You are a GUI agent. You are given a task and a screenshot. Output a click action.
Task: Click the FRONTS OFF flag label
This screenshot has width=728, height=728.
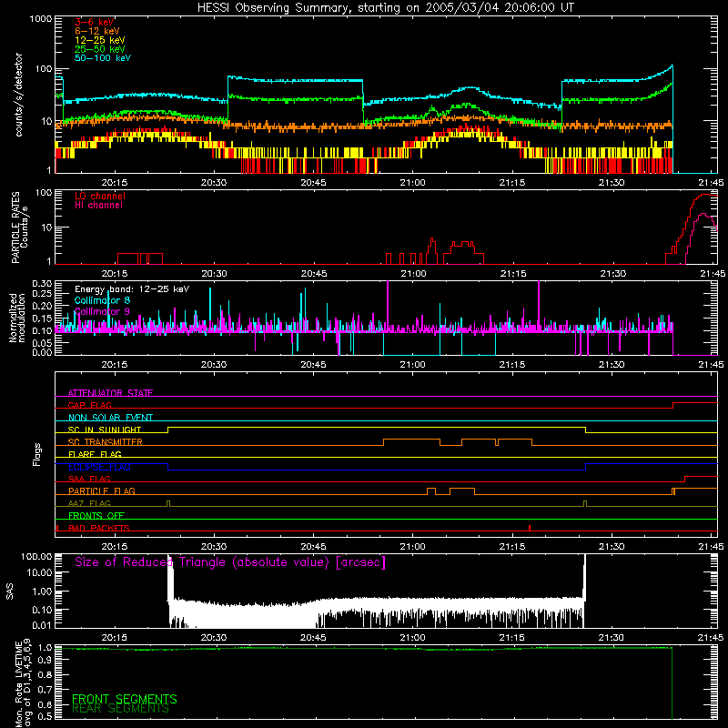click(x=96, y=516)
